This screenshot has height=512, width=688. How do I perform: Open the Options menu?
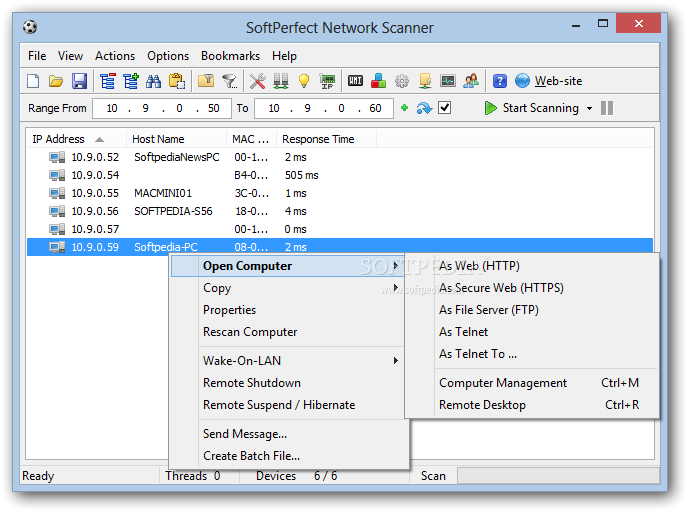coord(168,56)
